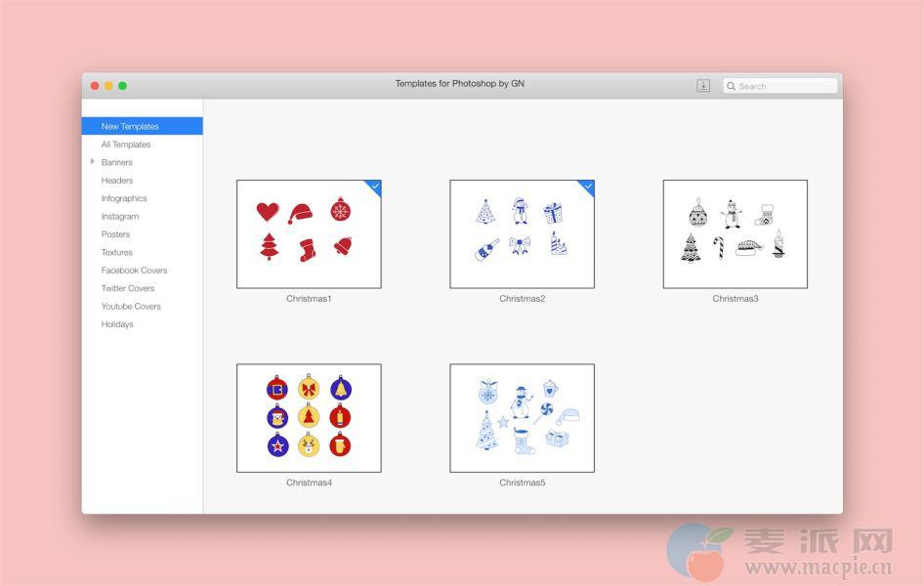Screen dimensions: 924x586
Task: Click the snowman icon in Christmas2
Action: tap(521, 211)
